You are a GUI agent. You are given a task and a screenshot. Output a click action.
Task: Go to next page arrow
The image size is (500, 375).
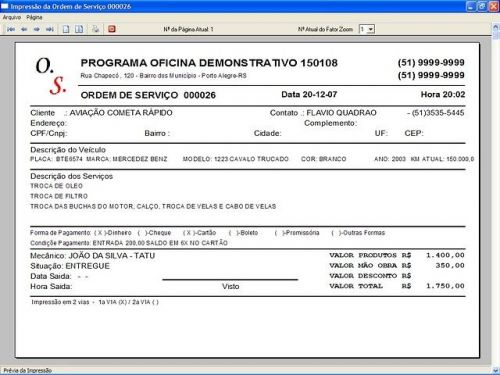(x=37, y=29)
